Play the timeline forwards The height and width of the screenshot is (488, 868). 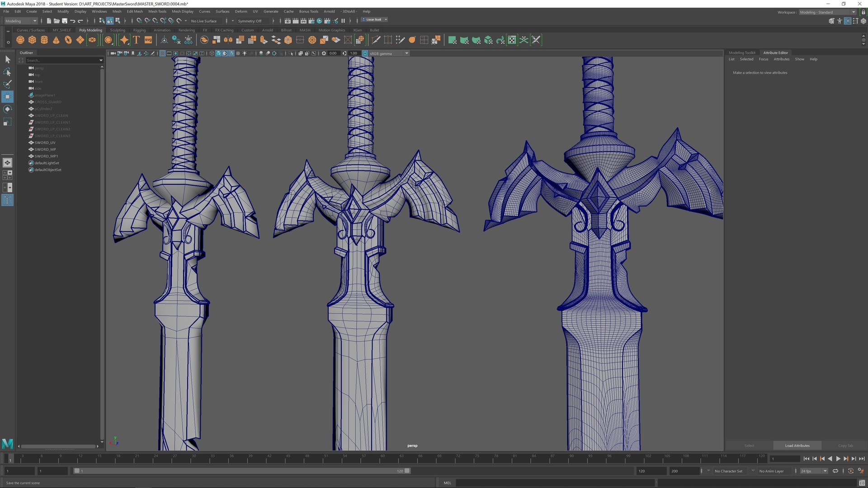(838, 459)
